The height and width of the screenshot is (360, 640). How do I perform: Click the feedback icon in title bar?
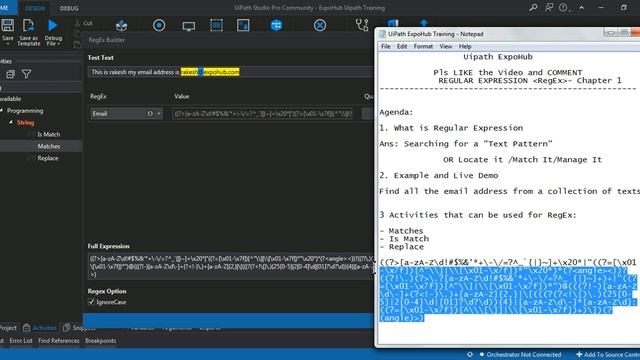click(549, 7)
